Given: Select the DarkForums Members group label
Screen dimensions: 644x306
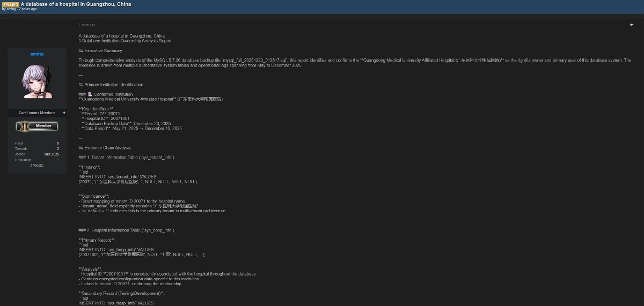Looking at the screenshot, I should (x=36, y=113).
